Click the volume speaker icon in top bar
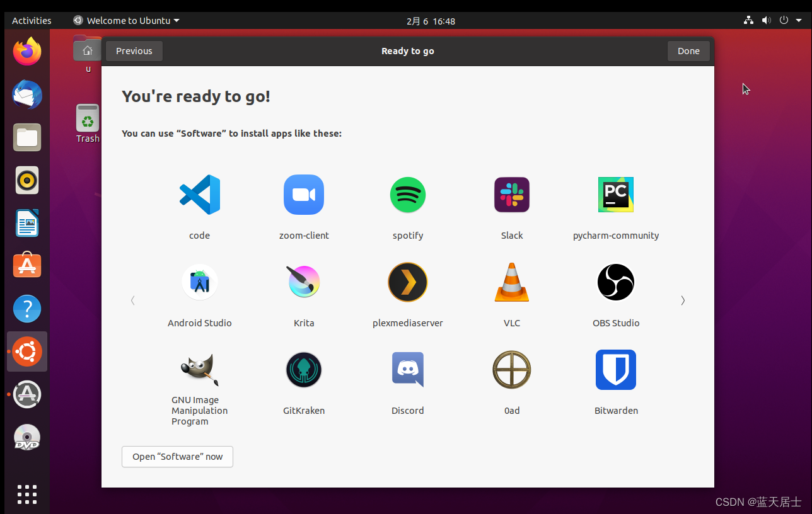This screenshot has height=514, width=812. 766,21
